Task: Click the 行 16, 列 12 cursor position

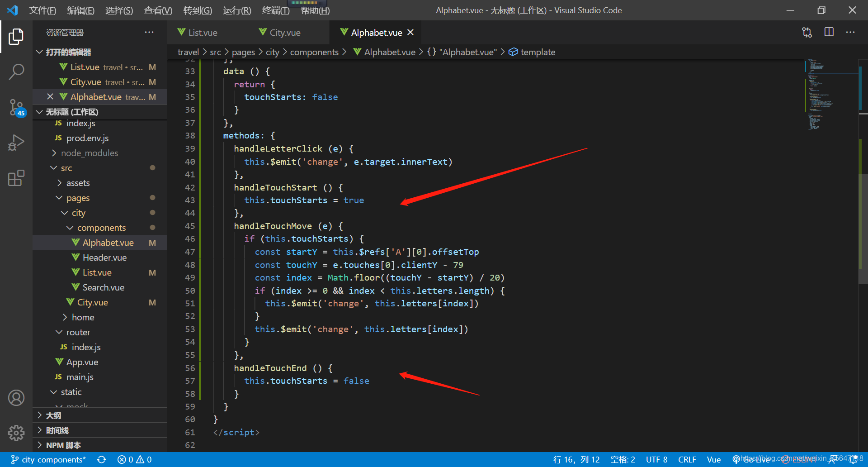Action: coord(576,460)
